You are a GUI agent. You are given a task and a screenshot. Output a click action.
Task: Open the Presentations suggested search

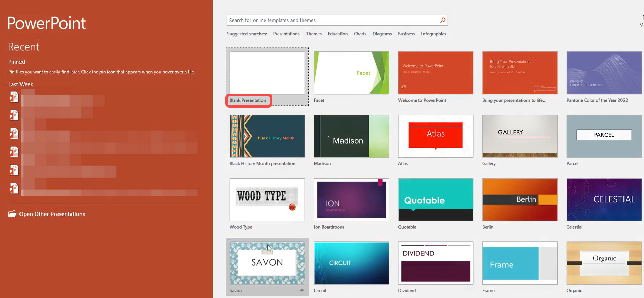pos(286,34)
